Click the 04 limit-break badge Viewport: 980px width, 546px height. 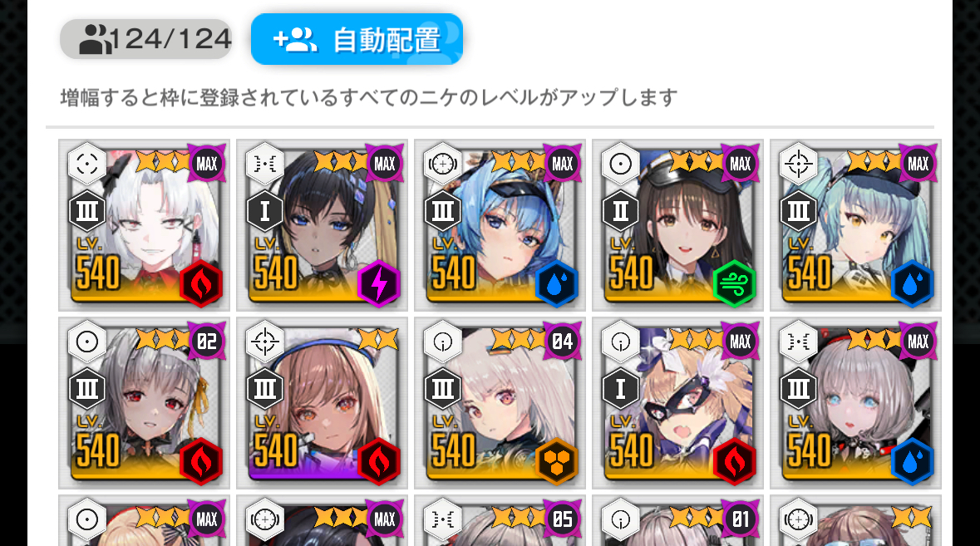[563, 342]
